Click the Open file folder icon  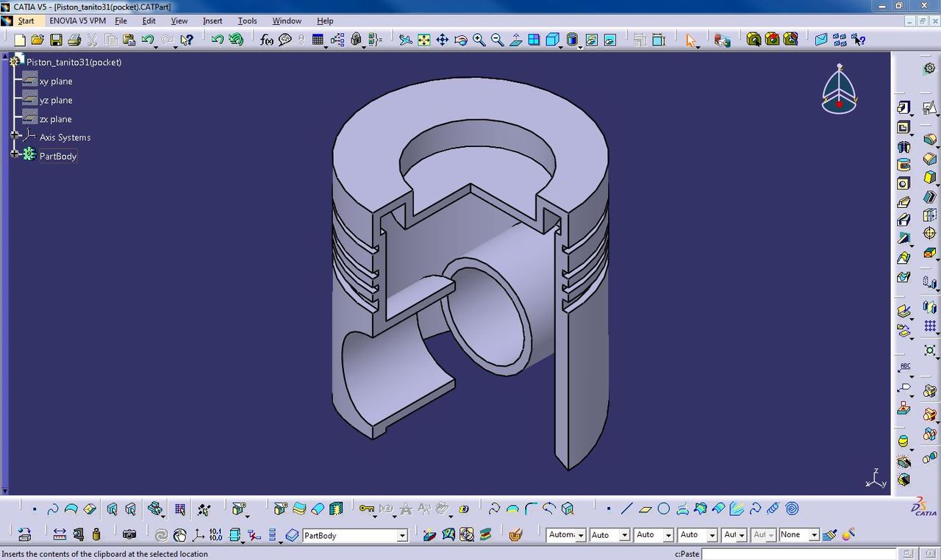37,40
